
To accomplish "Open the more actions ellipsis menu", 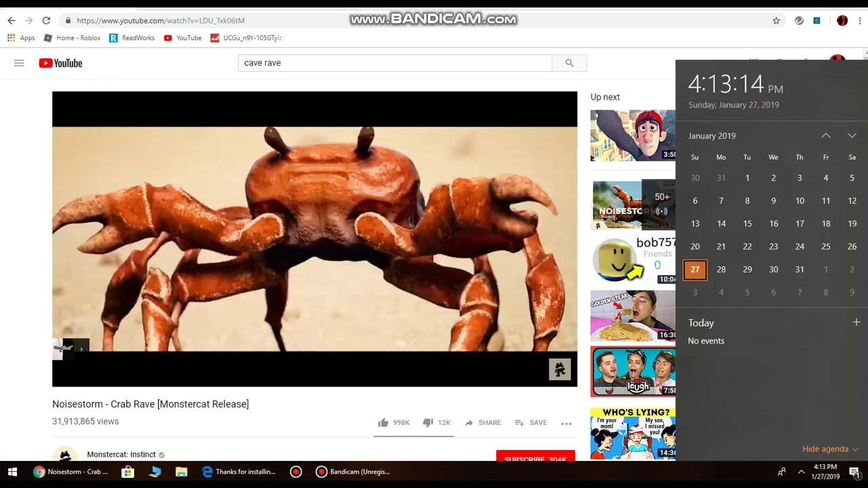I will pos(566,424).
